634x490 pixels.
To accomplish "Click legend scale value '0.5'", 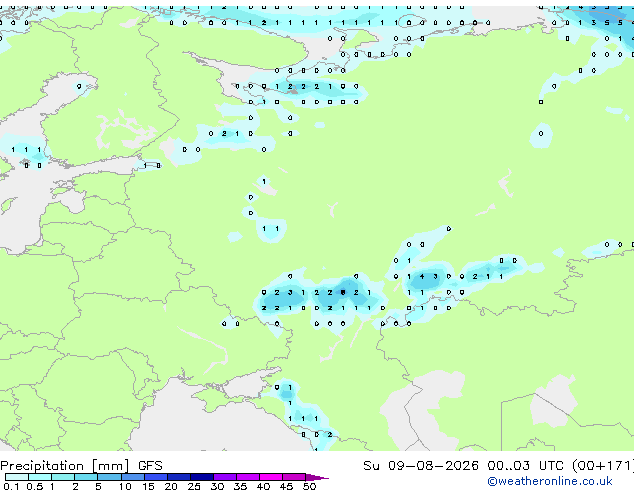I will pos(35,486).
